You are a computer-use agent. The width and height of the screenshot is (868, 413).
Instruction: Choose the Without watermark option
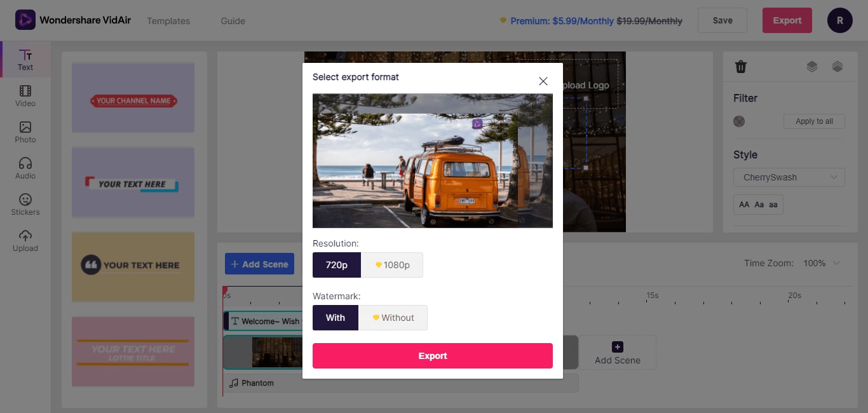pos(393,318)
